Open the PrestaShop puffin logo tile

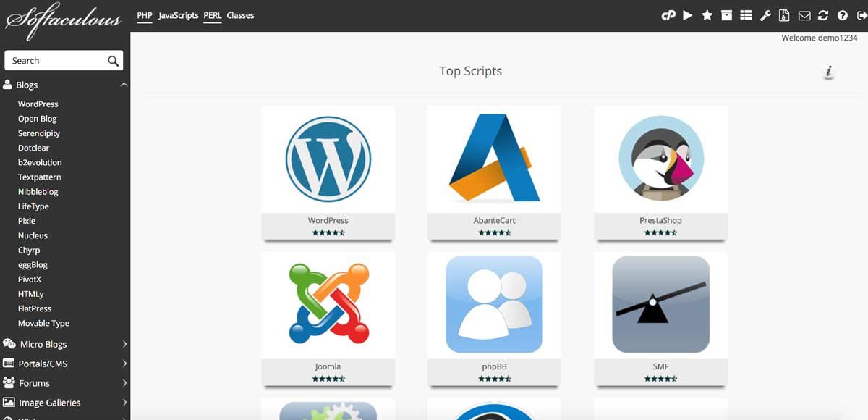(x=661, y=159)
